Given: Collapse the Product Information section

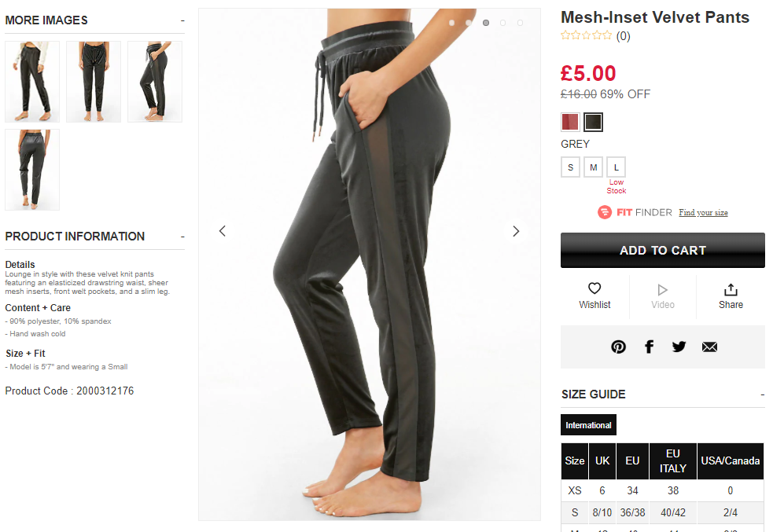Looking at the screenshot, I should click(x=182, y=237).
